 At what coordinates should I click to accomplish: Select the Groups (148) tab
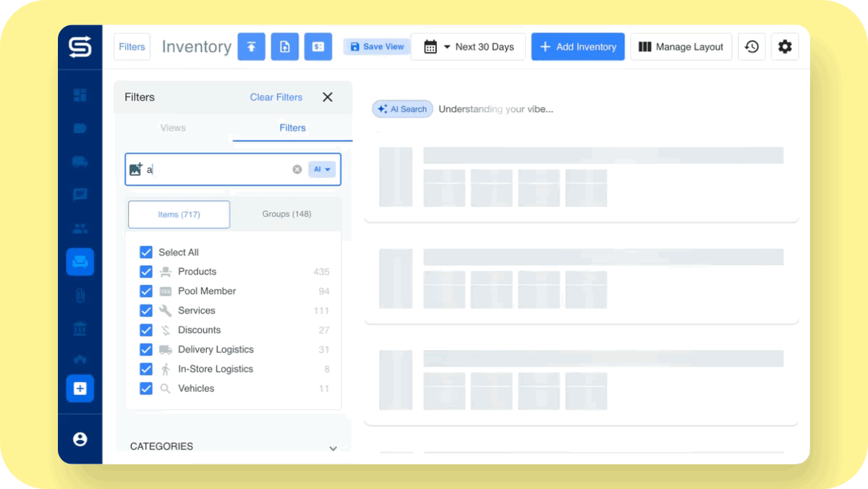tap(286, 214)
